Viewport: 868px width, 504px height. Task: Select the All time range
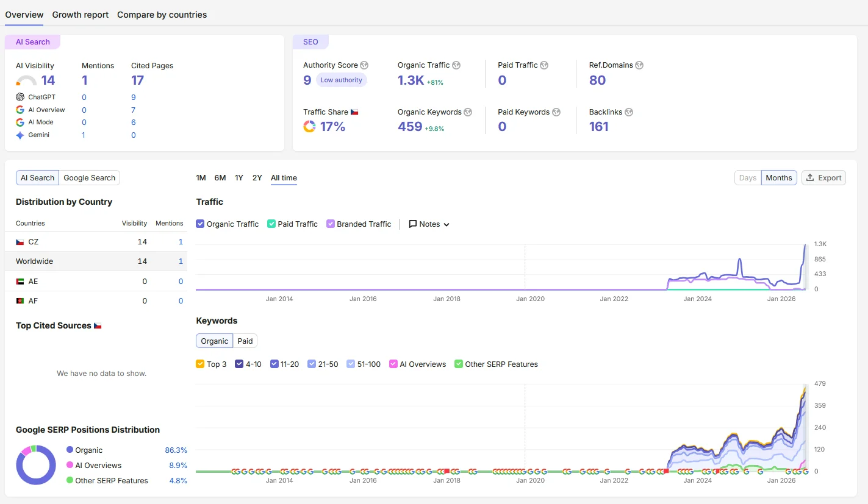point(284,178)
